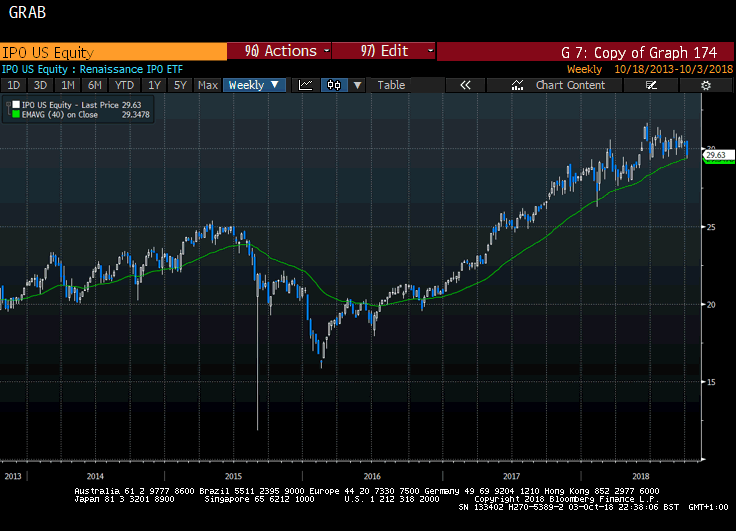This screenshot has width=736, height=531.
Task: Click the orange Weekly period label
Action: pos(584,69)
